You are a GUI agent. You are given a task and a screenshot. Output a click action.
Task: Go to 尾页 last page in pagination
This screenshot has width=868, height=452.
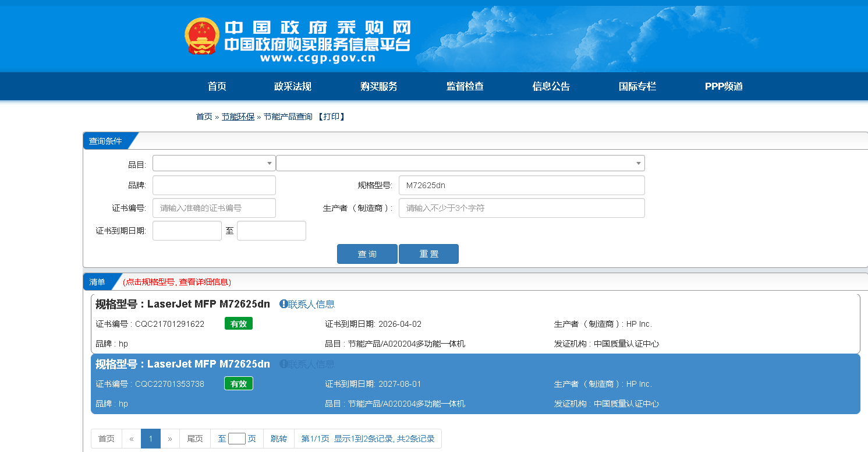(x=194, y=439)
